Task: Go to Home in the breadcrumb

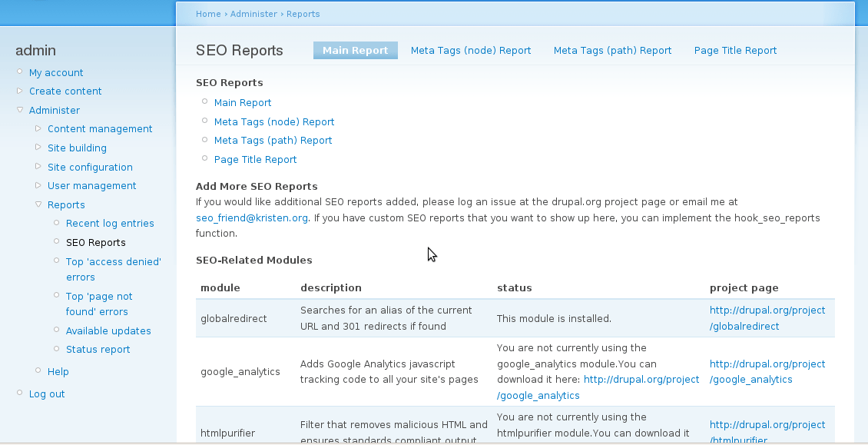Action: (x=208, y=14)
